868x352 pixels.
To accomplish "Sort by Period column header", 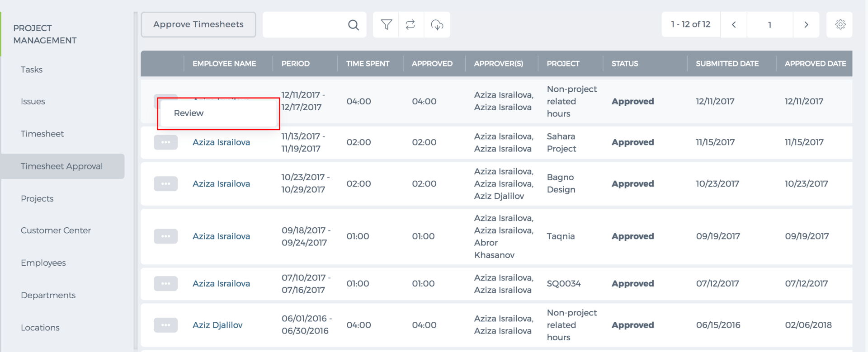I will pos(296,64).
